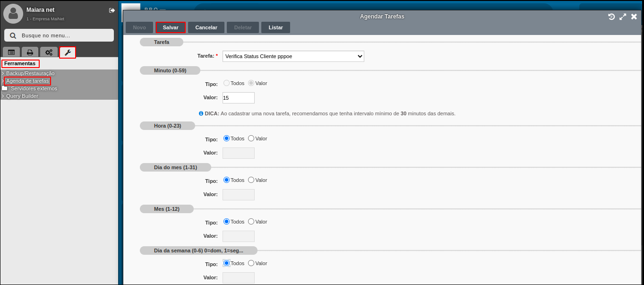Open the wrench tools tab icon
Viewport: 644px width, 285px height.
click(68, 52)
